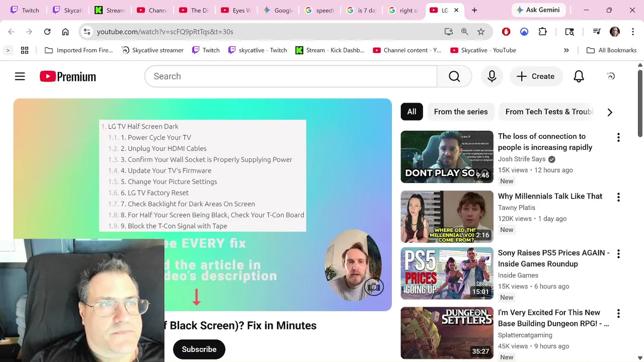Open Inside Games channel name
Screen dimensions: 644x362
click(518, 275)
